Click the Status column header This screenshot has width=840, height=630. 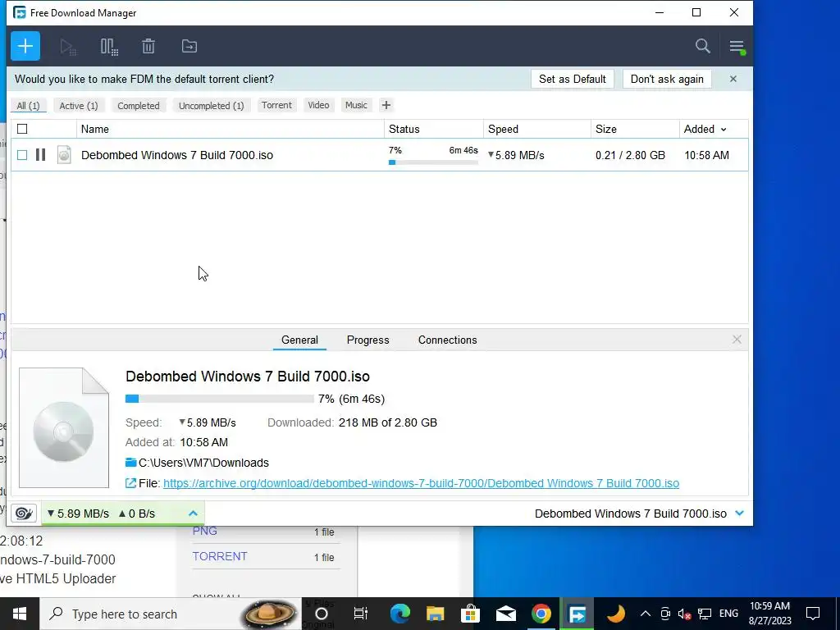[x=434, y=129]
